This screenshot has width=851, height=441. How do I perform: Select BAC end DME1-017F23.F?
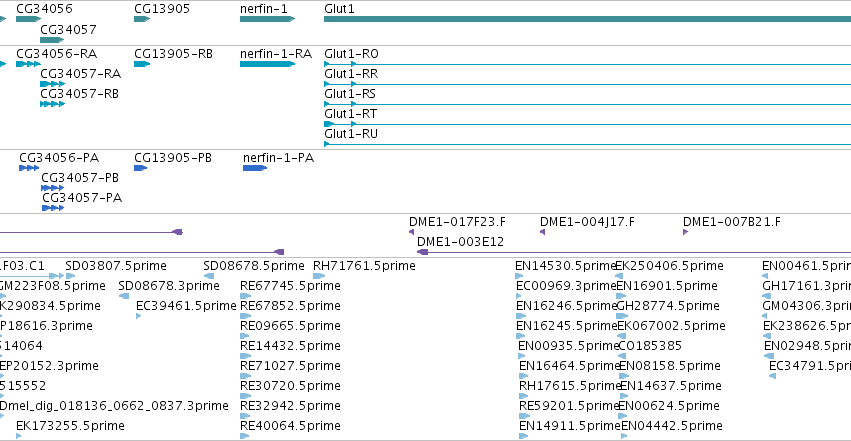(x=457, y=222)
